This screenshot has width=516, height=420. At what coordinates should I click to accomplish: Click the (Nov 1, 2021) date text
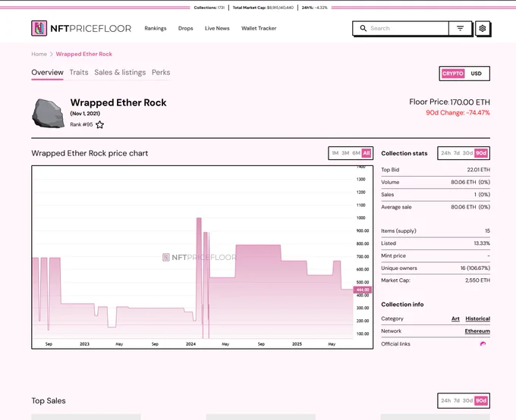85,114
